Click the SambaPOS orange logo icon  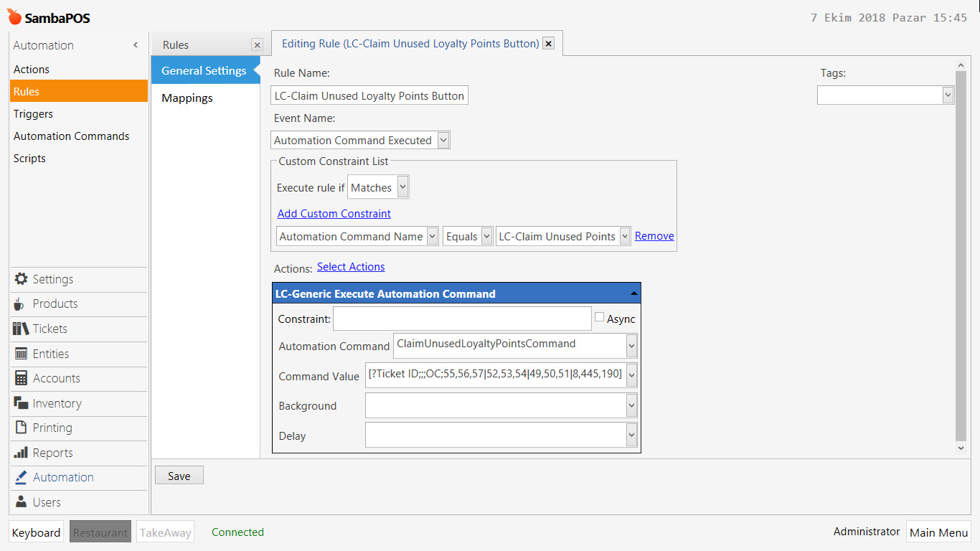14,17
